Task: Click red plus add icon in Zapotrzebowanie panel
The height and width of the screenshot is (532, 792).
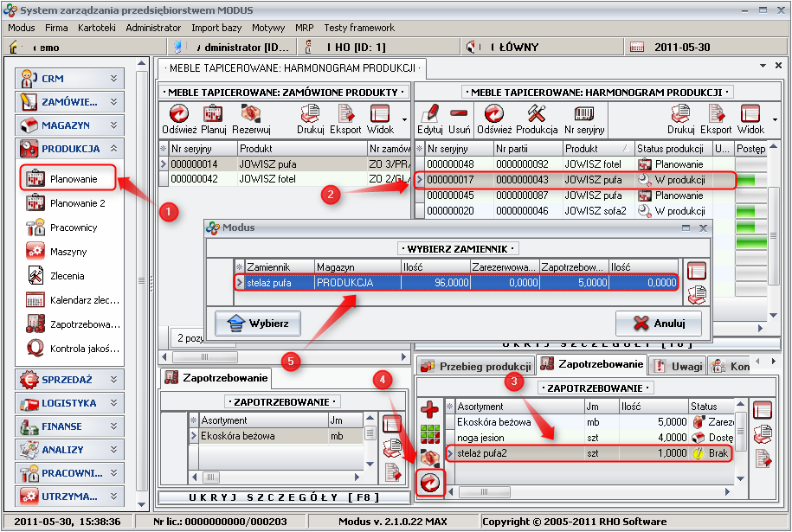Action: click(429, 409)
